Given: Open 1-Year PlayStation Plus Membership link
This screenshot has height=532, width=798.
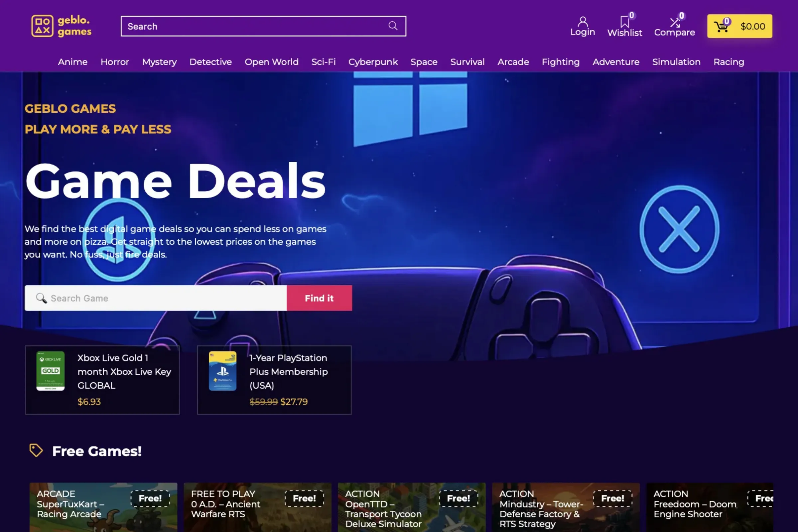Looking at the screenshot, I should coord(288,371).
